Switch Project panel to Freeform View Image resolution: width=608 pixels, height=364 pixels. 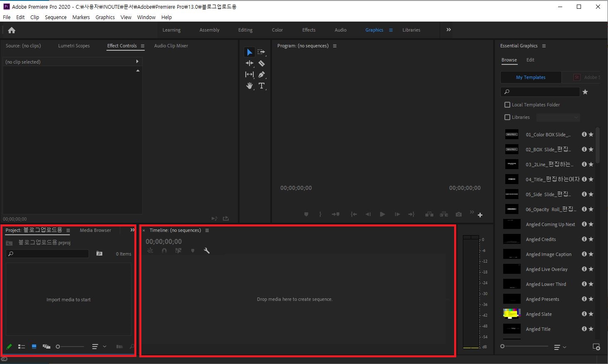tap(47, 347)
